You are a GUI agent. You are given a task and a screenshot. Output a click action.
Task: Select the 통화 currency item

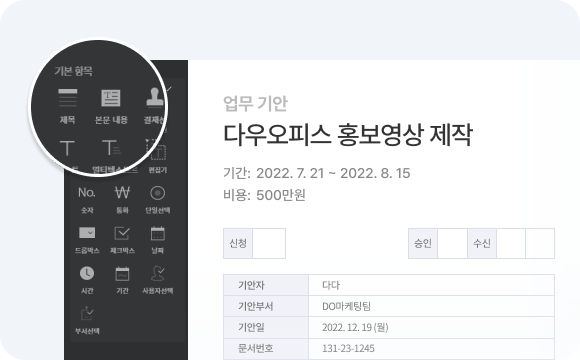(x=122, y=200)
